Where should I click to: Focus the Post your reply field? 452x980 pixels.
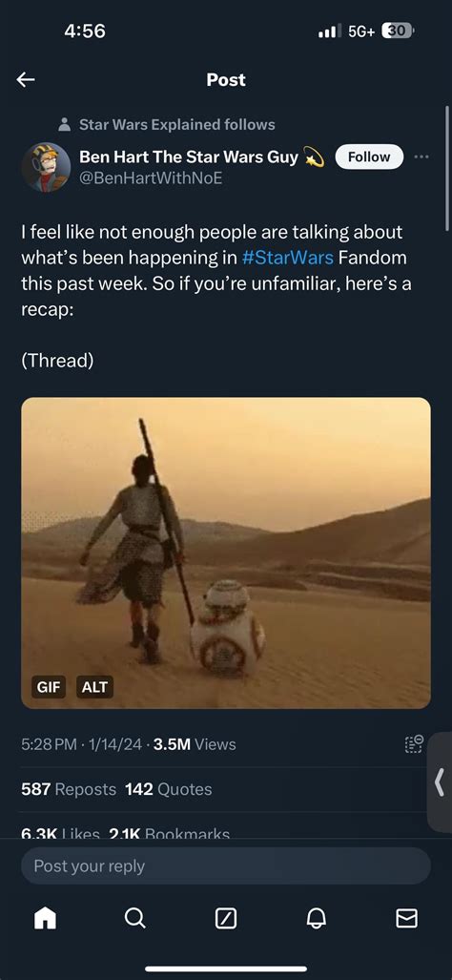point(226,866)
